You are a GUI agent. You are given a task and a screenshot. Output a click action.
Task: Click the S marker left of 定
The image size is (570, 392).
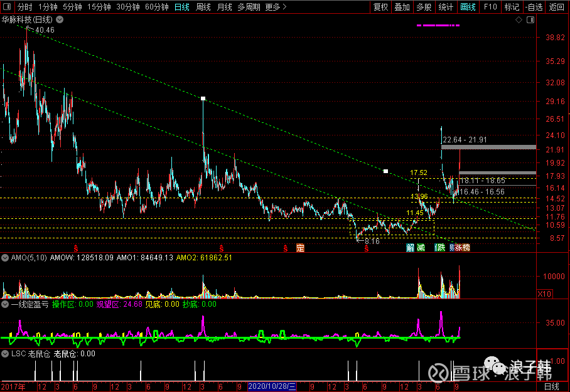(286, 248)
